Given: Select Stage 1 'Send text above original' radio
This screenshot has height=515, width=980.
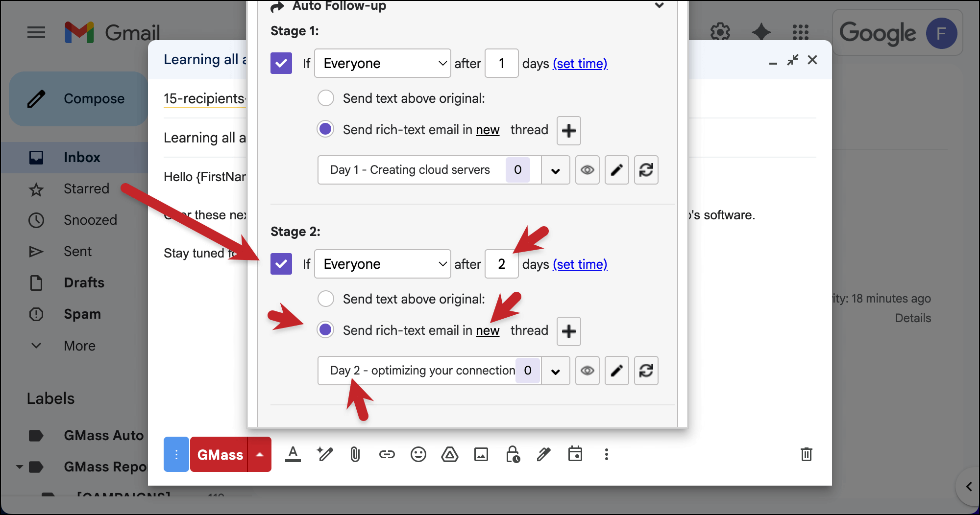Looking at the screenshot, I should [326, 98].
